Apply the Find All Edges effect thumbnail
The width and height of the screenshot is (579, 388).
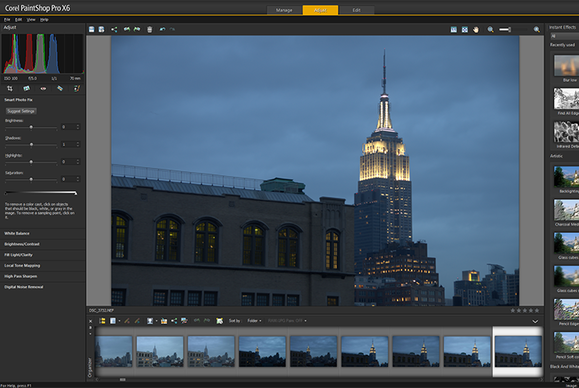click(566, 98)
